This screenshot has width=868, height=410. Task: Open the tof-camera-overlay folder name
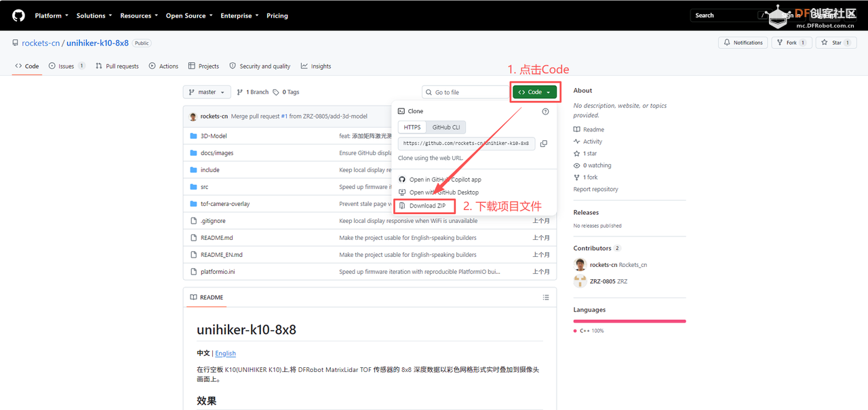225,204
